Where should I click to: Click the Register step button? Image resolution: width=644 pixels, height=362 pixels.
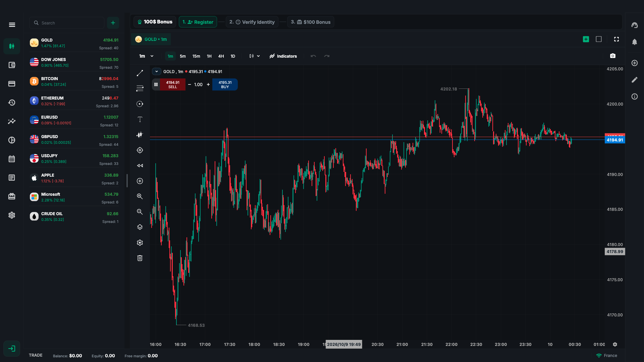tap(198, 22)
